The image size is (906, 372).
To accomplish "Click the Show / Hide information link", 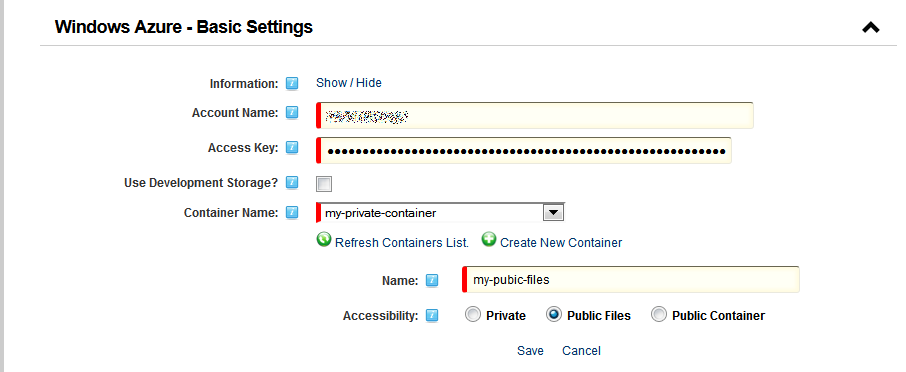I will (348, 83).
